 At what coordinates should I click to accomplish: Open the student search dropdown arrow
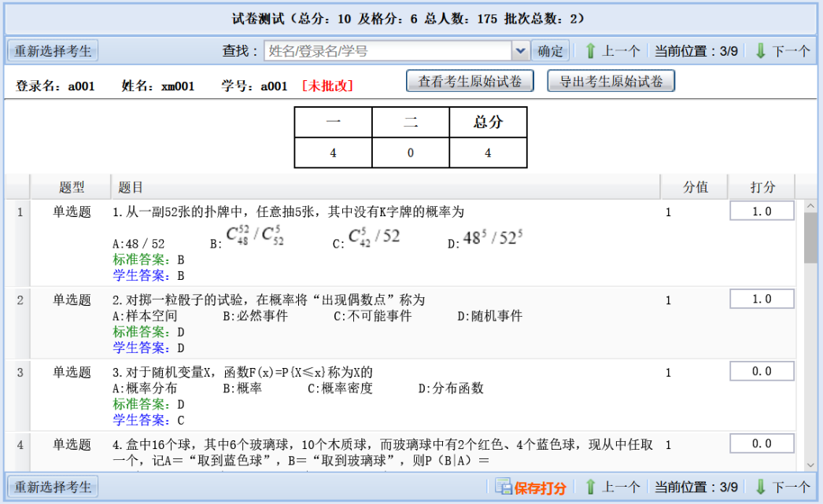[x=520, y=51]
